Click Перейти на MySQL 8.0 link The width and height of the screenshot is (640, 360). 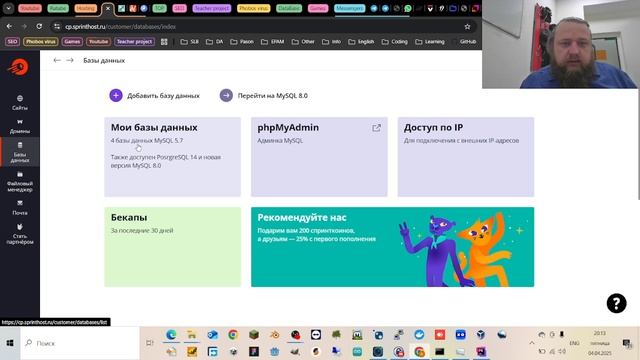[x=273, y=96]
